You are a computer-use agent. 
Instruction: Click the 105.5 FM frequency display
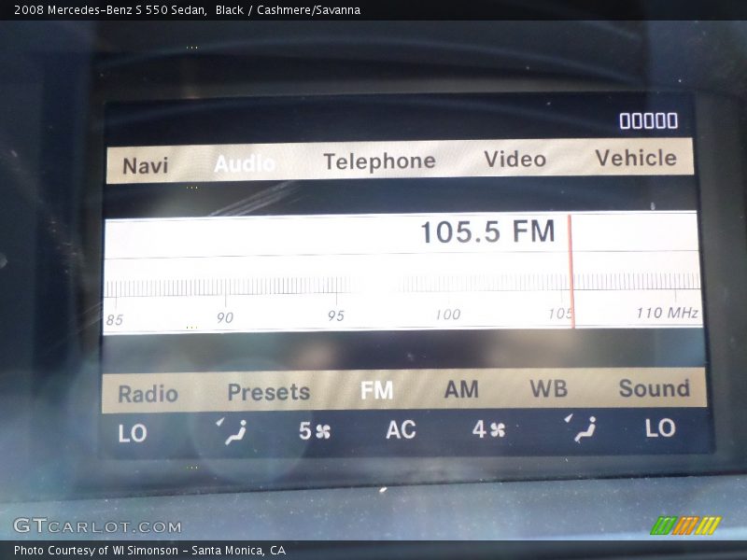[486, 232]
